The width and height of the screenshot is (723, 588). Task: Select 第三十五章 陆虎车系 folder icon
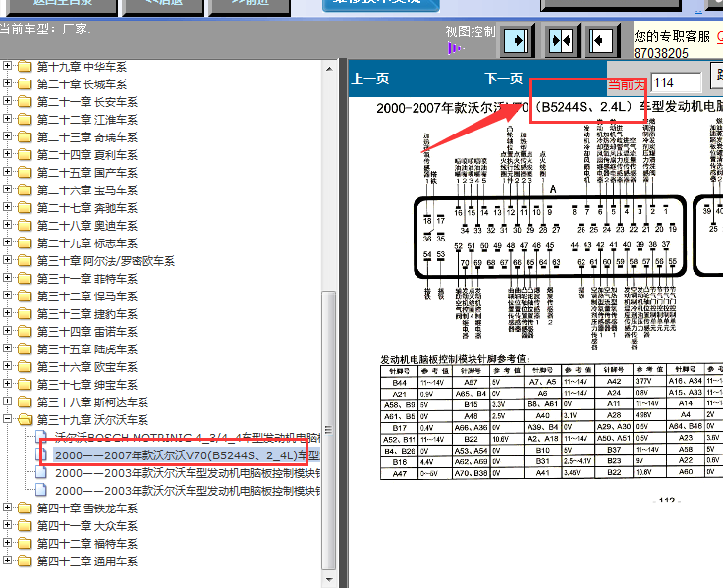tap(25, 348)
